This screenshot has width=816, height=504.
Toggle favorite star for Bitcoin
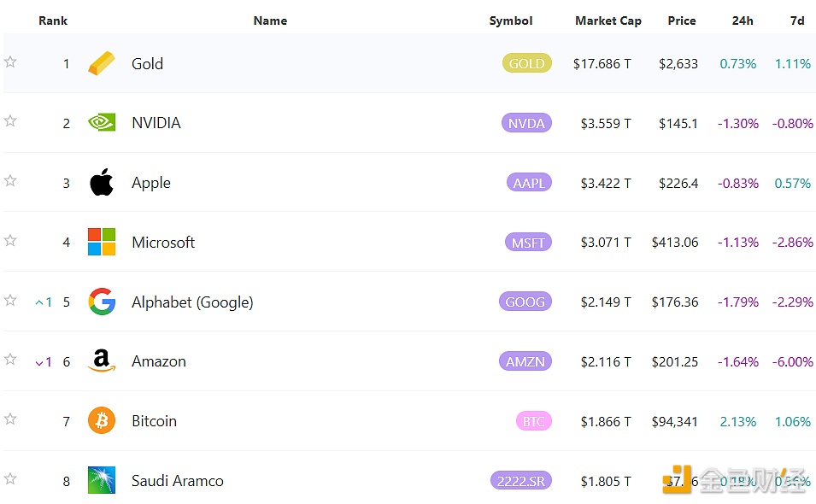(10, 419)
